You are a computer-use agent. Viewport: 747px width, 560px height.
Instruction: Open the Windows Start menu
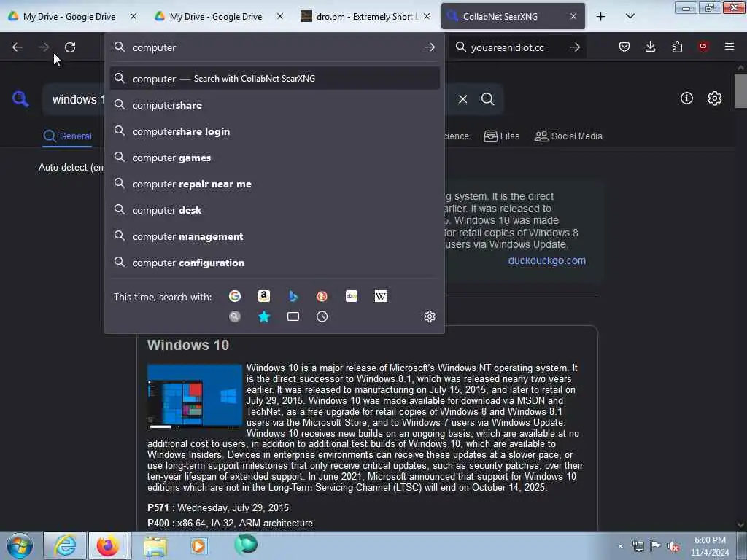[x=20, y=545]
